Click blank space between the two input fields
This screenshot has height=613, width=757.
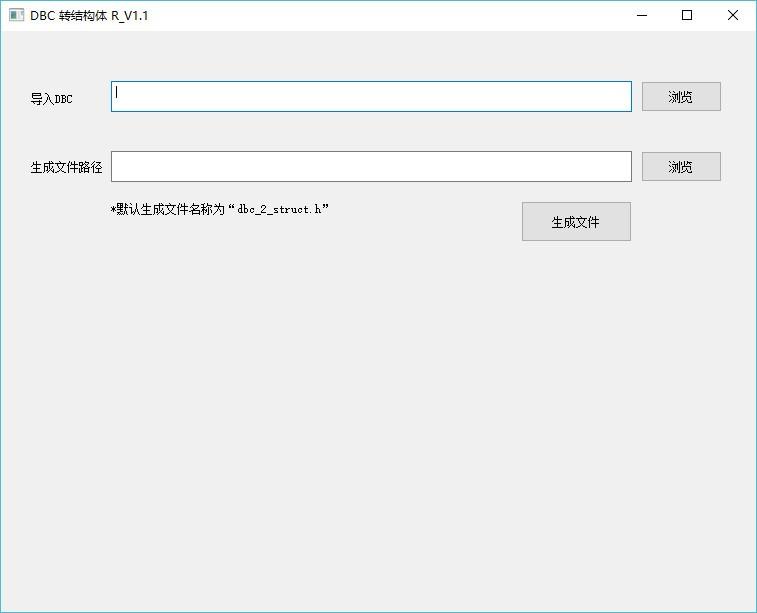(x=370, y=132)
